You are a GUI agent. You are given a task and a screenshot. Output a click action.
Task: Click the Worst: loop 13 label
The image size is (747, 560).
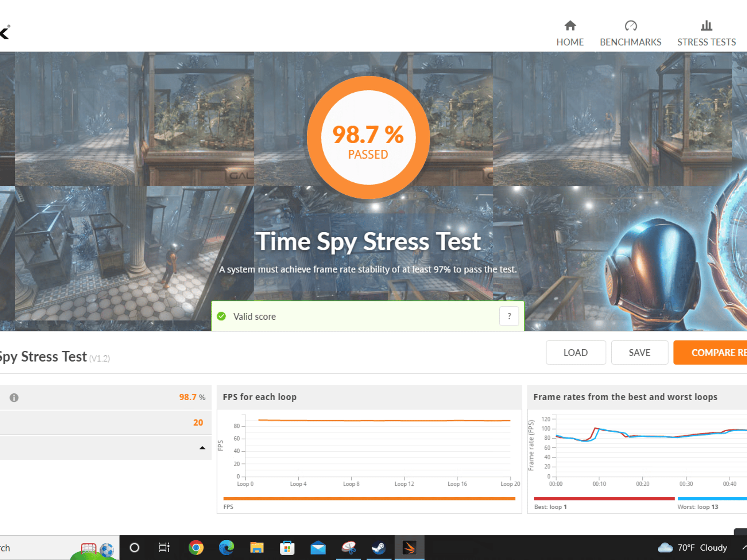pos(698,507)
